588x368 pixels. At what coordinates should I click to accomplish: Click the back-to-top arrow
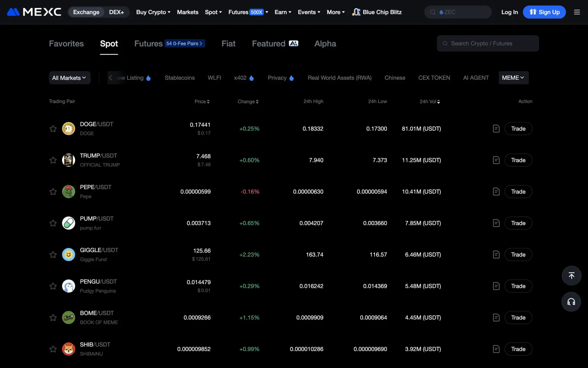coord(571,275)
